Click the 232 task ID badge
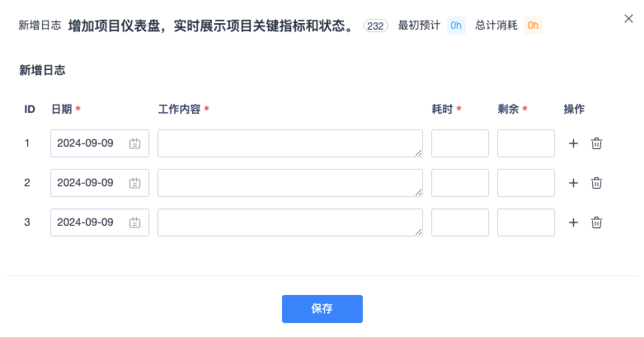The image size is (644, 337). 376,26
